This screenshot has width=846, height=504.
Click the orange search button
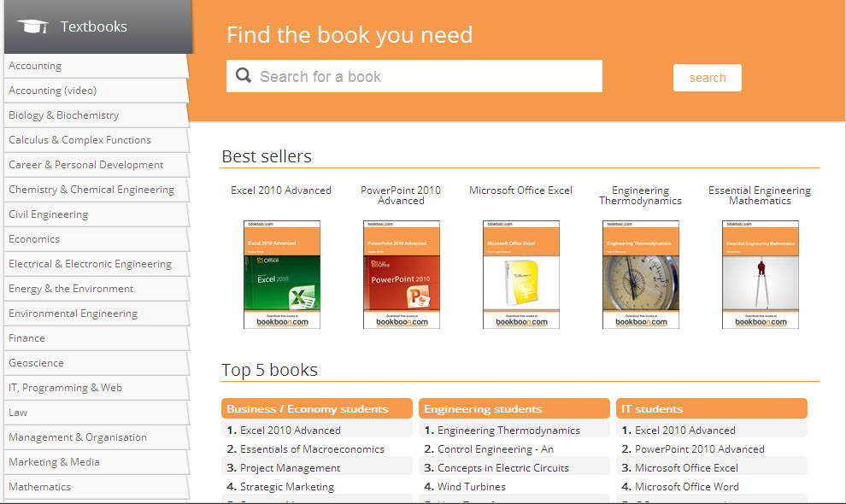click(707, 78)
